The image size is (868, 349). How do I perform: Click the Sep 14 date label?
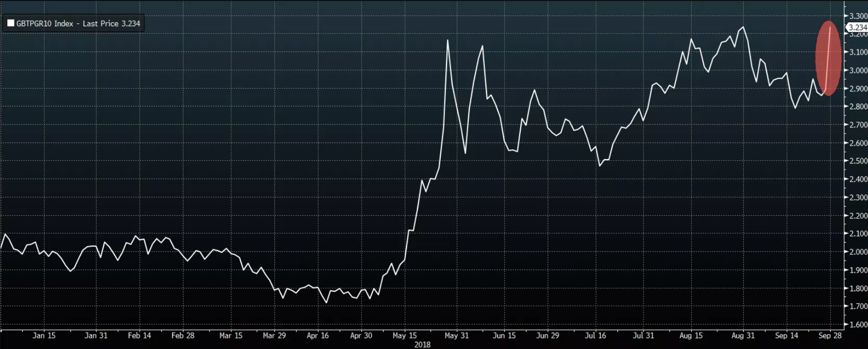coord(787,335)
